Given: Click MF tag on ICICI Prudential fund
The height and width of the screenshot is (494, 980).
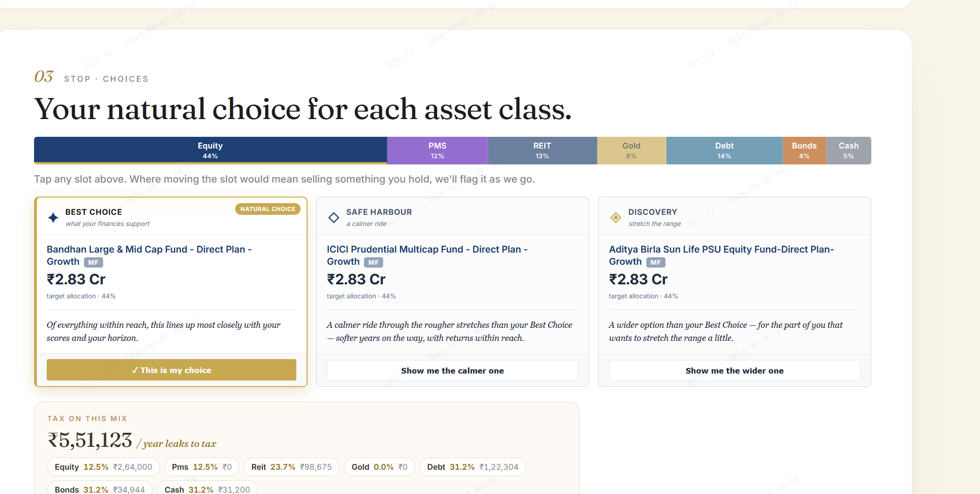Looking at the screenshot, I should click(373, 262).
